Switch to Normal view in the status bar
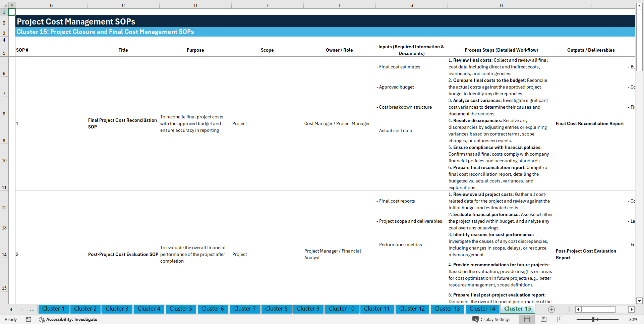 pyautogui.click(x=527, y=319)
